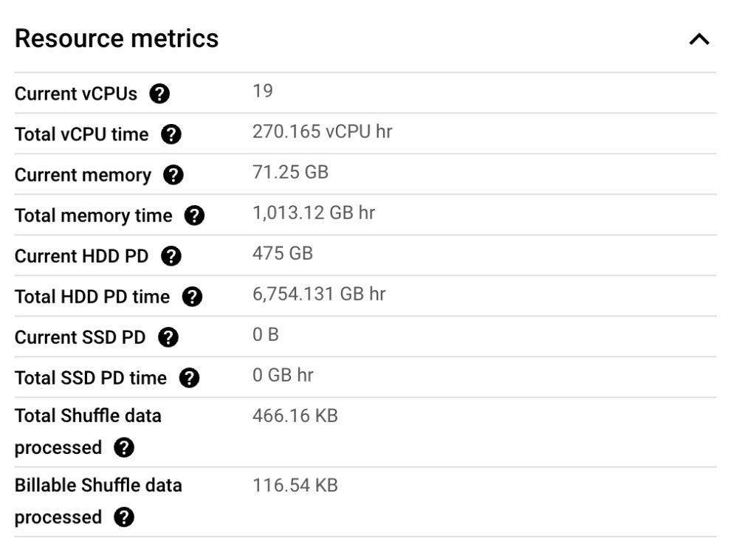756x538 pixels.
Task: Click help icon next to Total SSD PD time
Action: click(x=190, y=379)
